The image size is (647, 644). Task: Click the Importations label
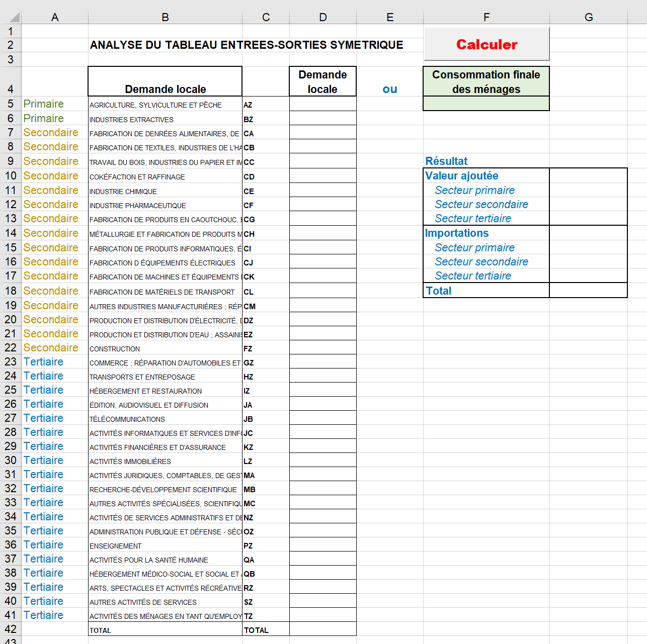pyautogui.click(x=457, y=233)
